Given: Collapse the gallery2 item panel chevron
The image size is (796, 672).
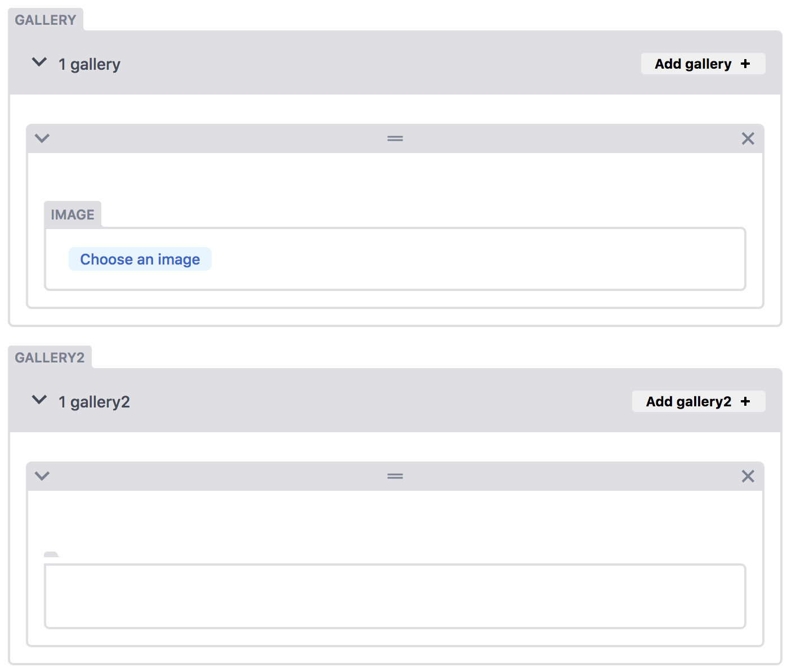Looking at the screenshot, I should [42, 476].
